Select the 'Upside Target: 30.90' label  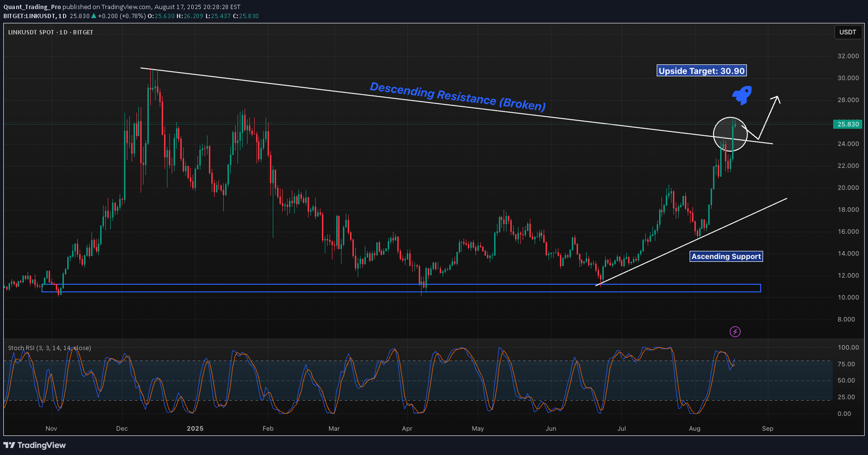click(702, 71)
